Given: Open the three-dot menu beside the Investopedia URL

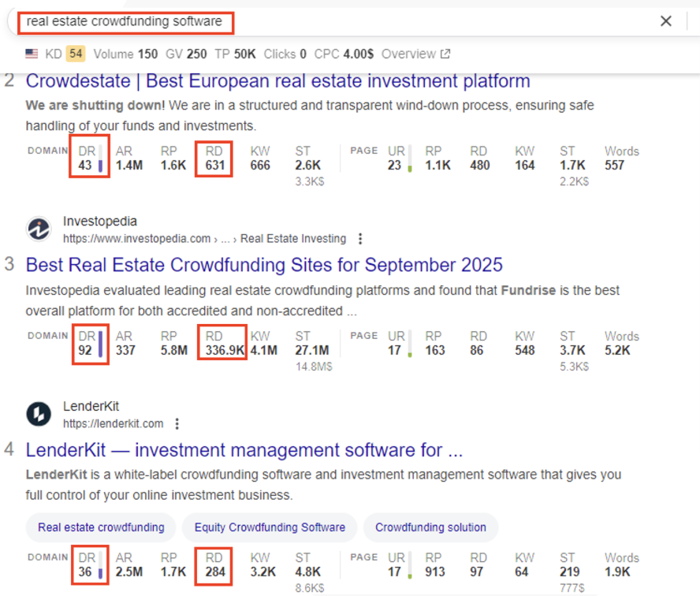Looking at the screenshot, I should (x=359, y=239).
